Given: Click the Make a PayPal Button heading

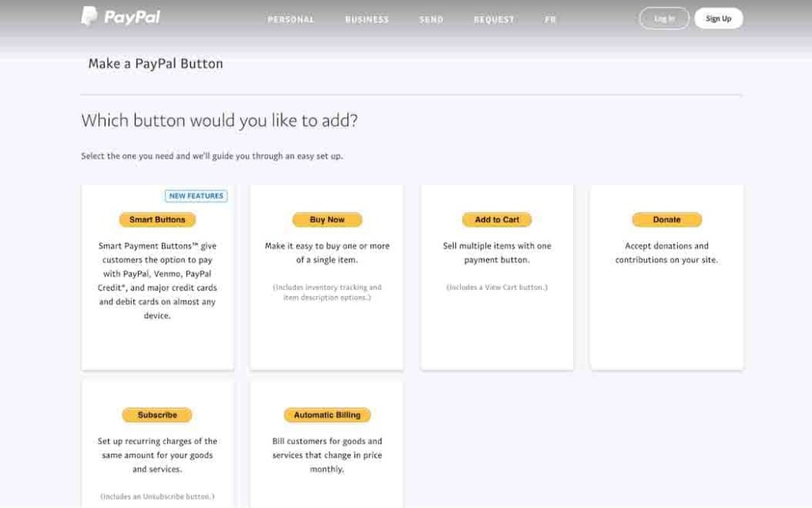Looking at the screenshot, I should 155,63.
